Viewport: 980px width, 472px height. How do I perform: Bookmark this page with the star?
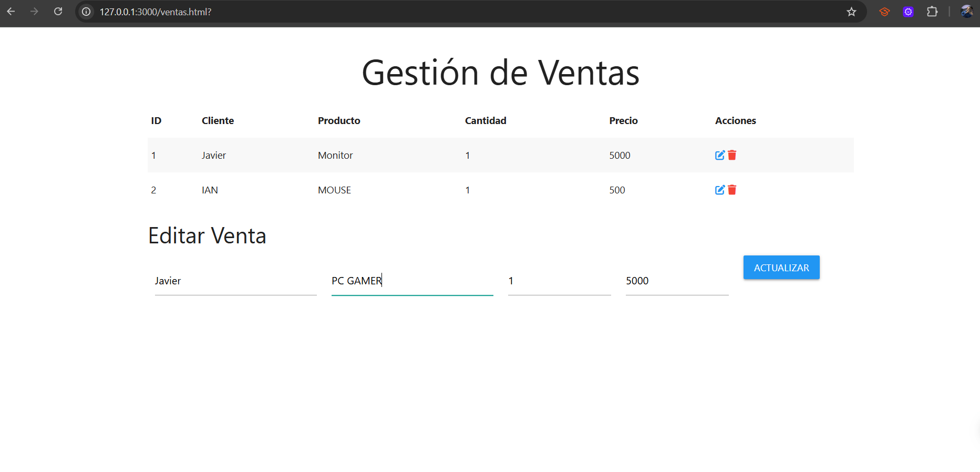851,12
